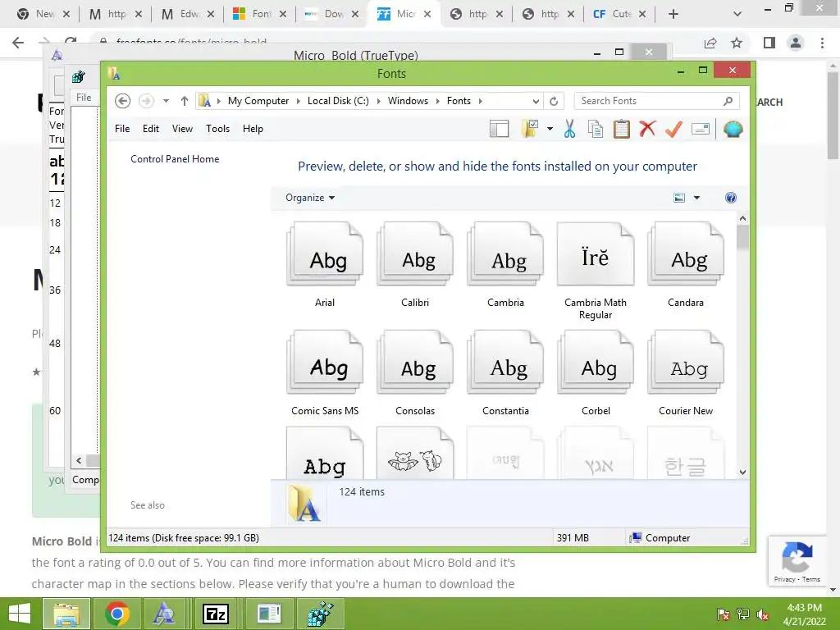
Task: Open the File menu in Fonts window
Action: (x=122, y=129)
